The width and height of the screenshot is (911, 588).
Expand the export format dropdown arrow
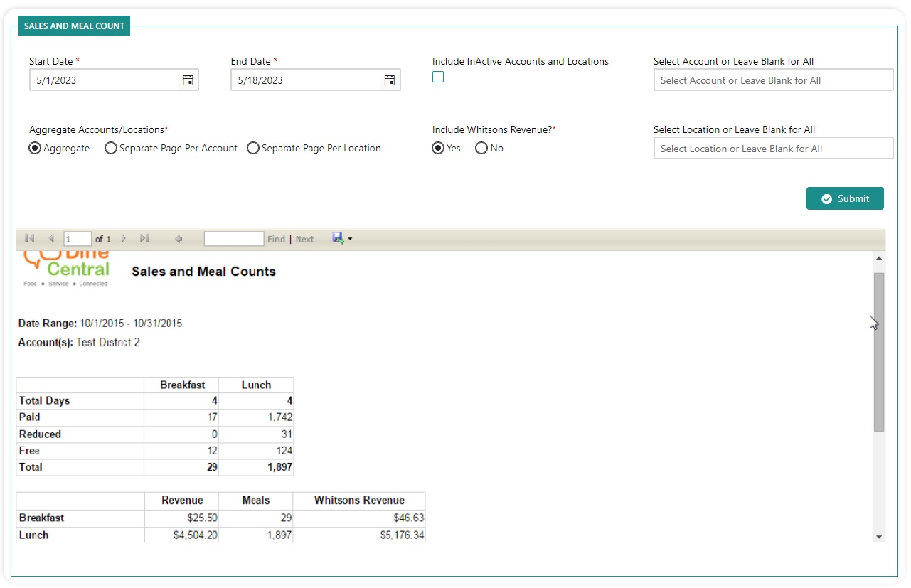[350, 240]
